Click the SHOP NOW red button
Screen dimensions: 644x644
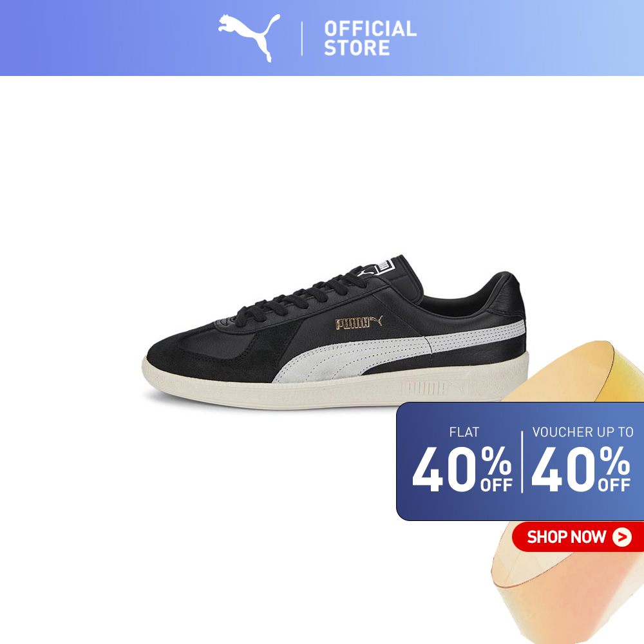coord(578,537)
